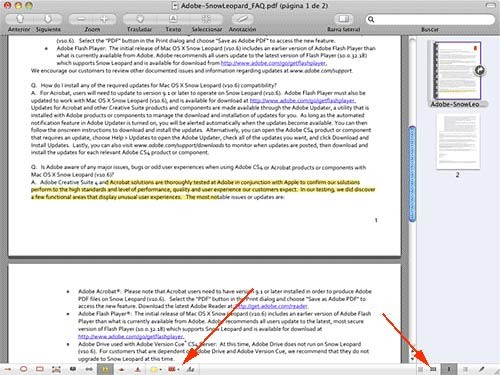Open the annotation fonts button
The image size is (500, 375).
190,369
